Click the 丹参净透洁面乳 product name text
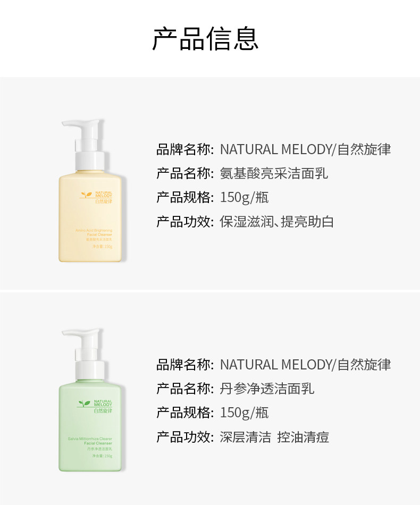This screenshot has width=420, height=505. tap(267, 389)
